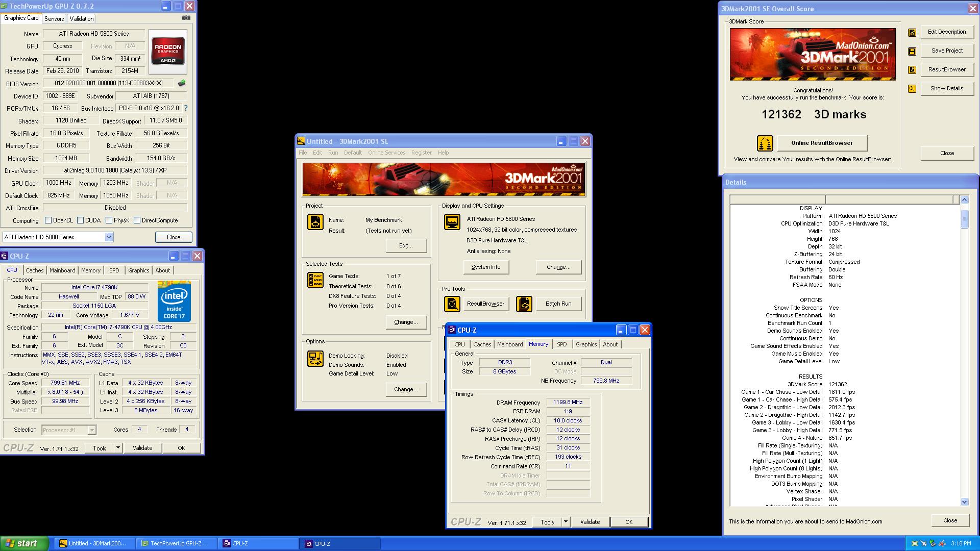This screenshot has height=551, width=980.
Task: Click the Intel Core i7 logo in CPU-Z
Action: point(175,301)
